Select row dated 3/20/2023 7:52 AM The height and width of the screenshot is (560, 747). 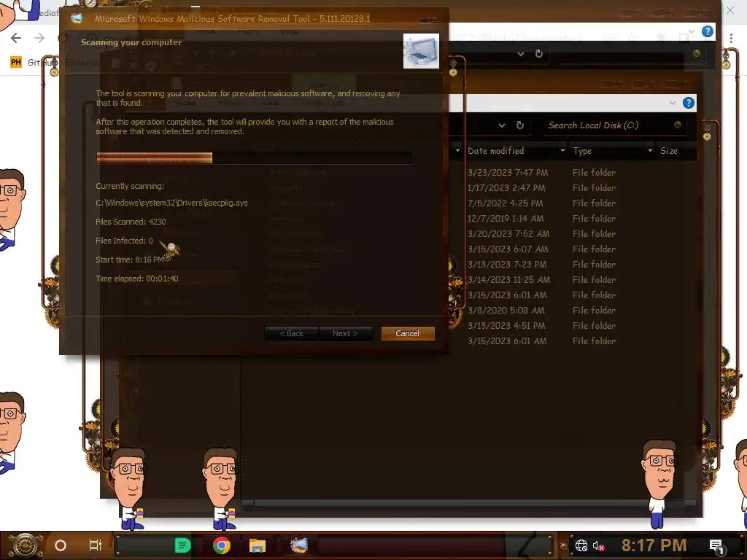tap(508, 234)
